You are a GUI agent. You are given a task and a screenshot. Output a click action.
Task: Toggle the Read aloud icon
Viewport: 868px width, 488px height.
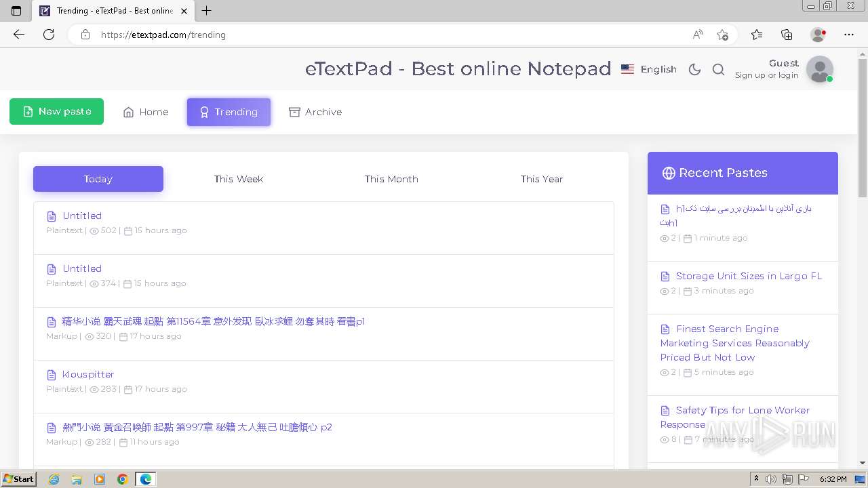pos(698,35)
